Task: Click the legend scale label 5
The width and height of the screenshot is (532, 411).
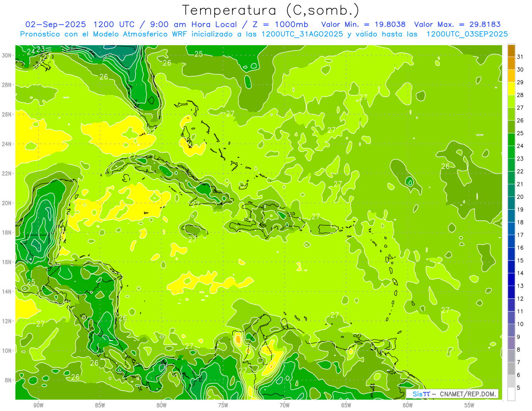Action: (x=520, y=388)
